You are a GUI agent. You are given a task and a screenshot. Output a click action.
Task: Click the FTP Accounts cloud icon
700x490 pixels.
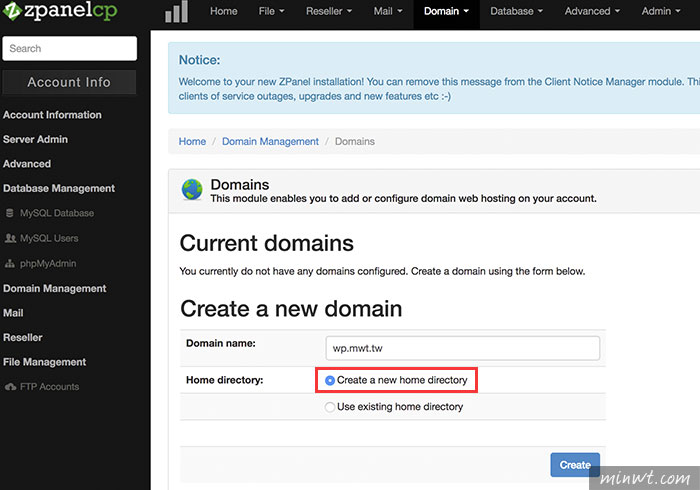pyautogui.click(x=10, y=386)
